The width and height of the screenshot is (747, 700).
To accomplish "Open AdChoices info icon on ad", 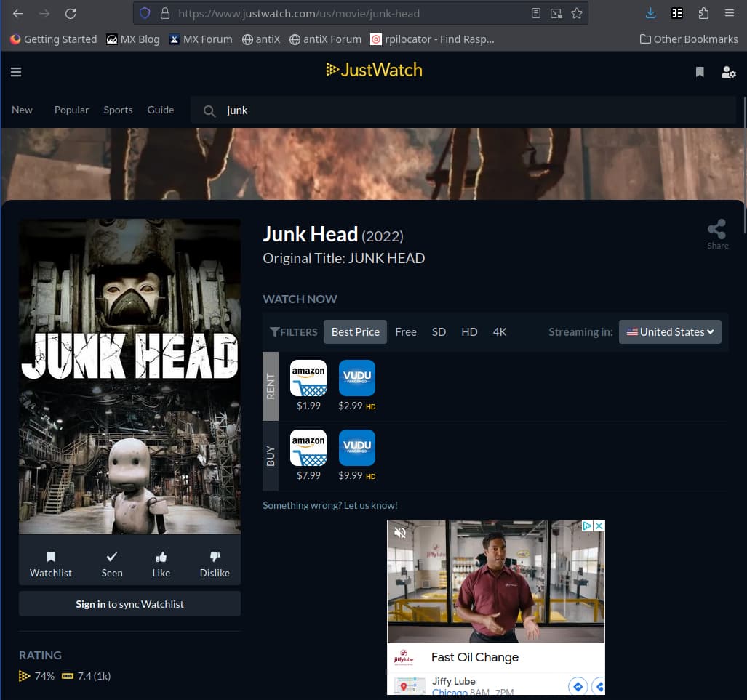I will 588,526.
